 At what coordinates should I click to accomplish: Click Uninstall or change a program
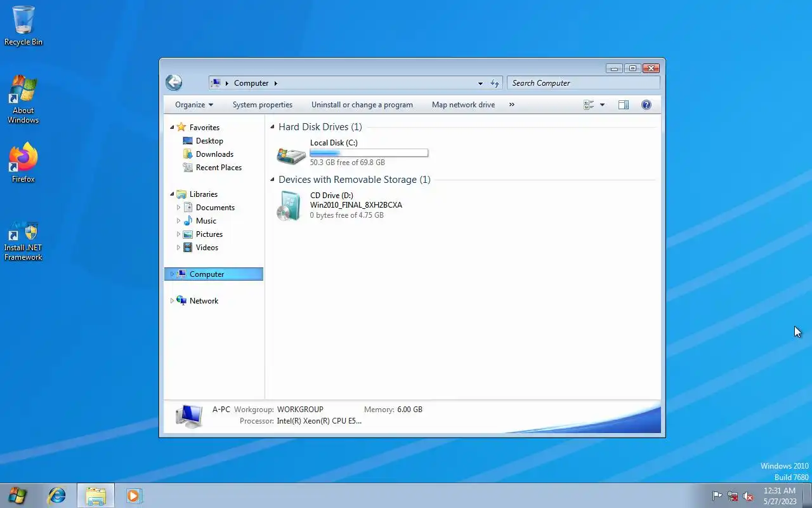point(362,105)
